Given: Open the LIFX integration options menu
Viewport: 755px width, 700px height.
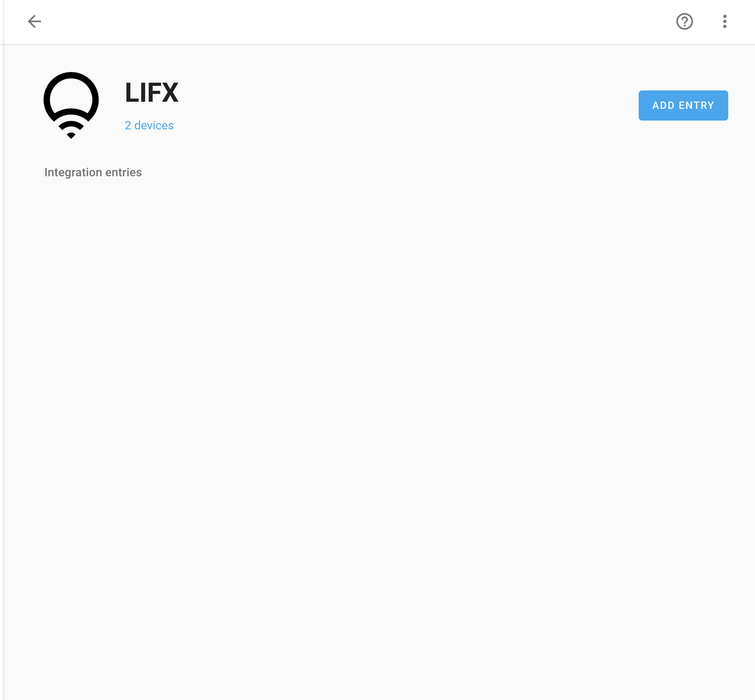Looking at the screenshot, I should click(x=725, y=21).
